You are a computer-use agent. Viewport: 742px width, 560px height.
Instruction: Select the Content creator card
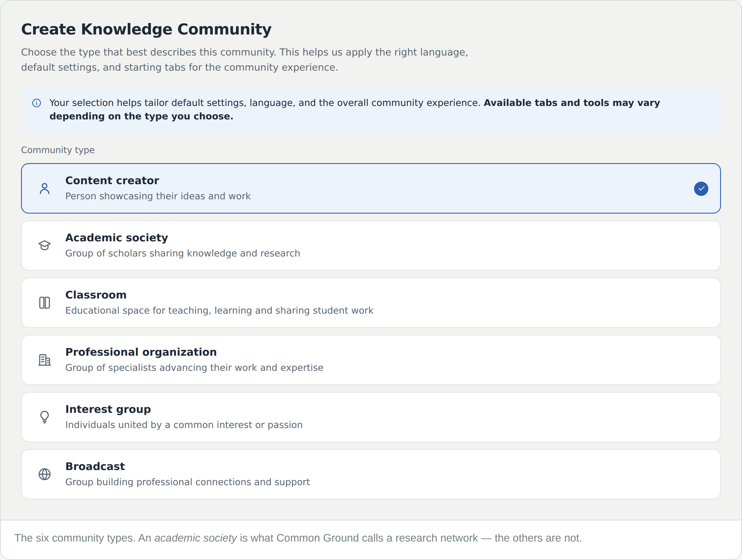pyautogui.click(x=371, y=188)
